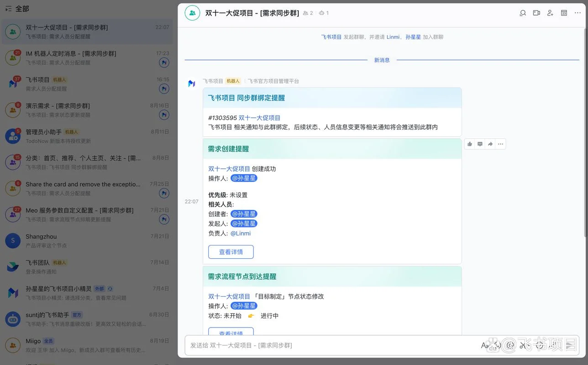Click 查看详情 button in 需求创建提醒 card
Image resolution: width=588 pixels, height=365 pixels.
click(231, 252)
